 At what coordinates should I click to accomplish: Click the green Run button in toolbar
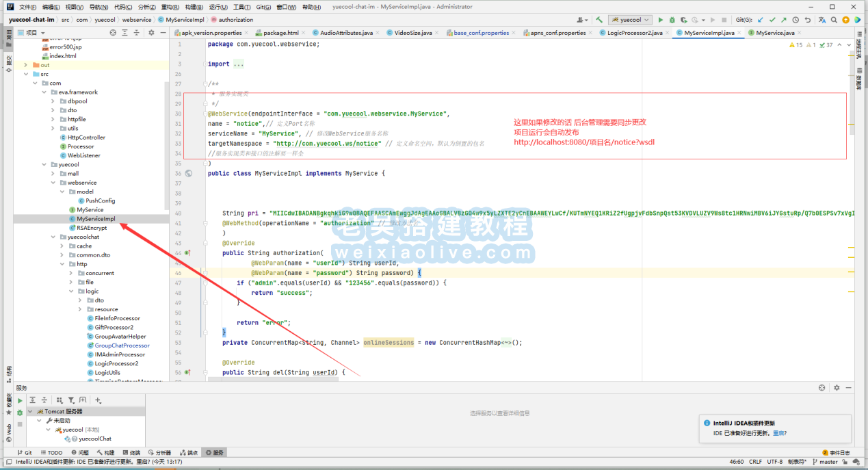660,20
